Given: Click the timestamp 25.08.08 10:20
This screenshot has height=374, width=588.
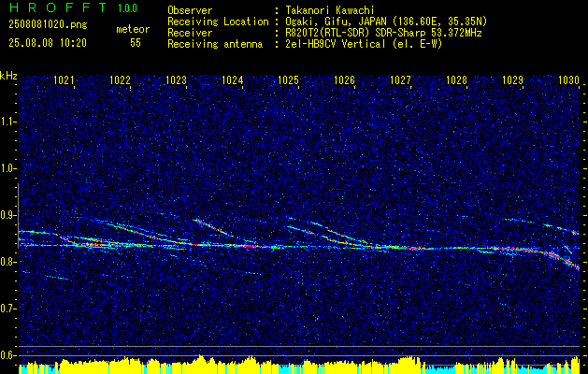Looking at the screenshot, I should click(48, 43).
